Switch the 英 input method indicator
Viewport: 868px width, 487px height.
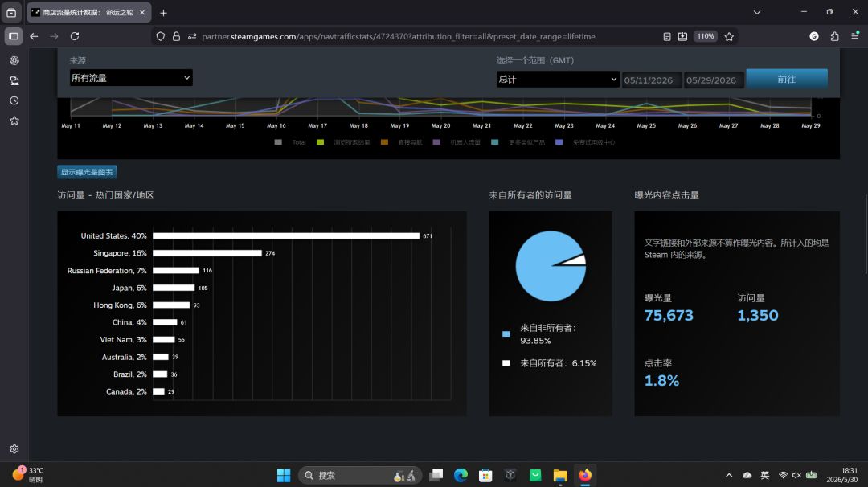765,475
